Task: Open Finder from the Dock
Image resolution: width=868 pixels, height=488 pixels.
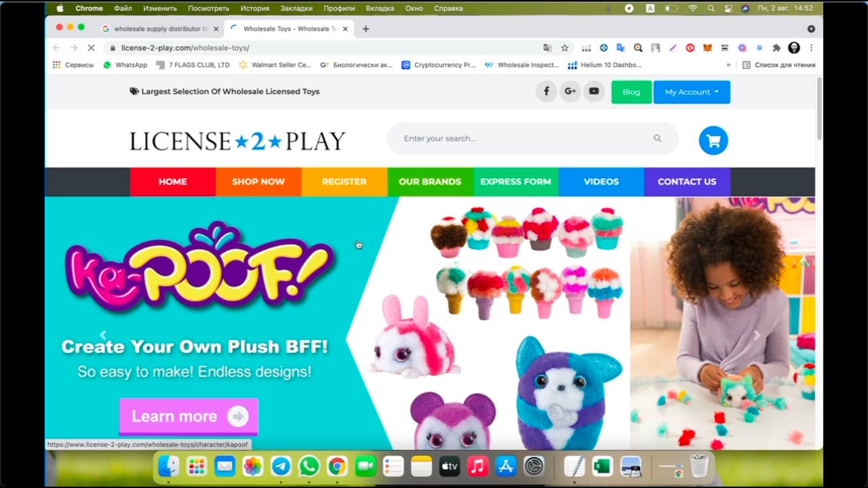Action: coord(168,466)
